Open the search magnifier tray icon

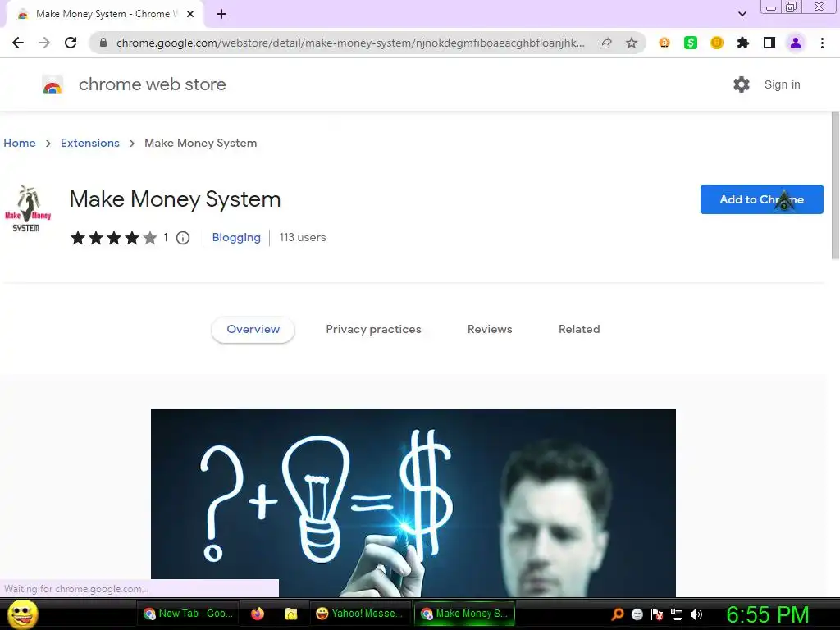pyautogui.click(x=617, y=614)
